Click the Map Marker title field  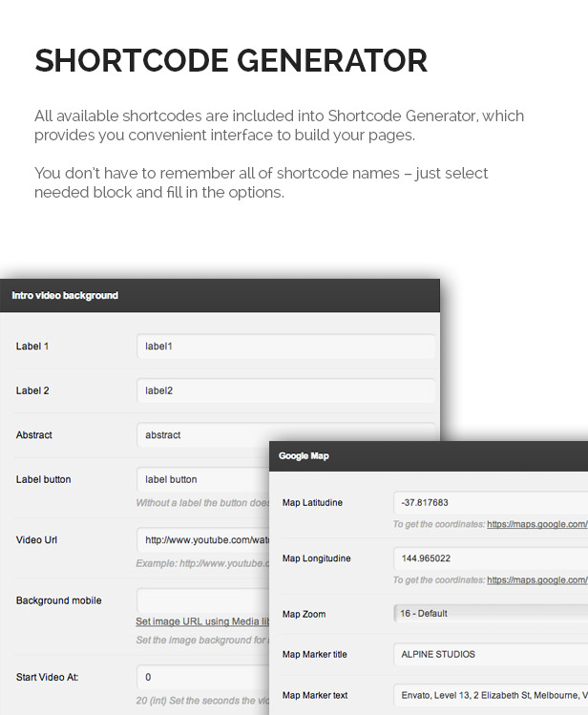491,654
